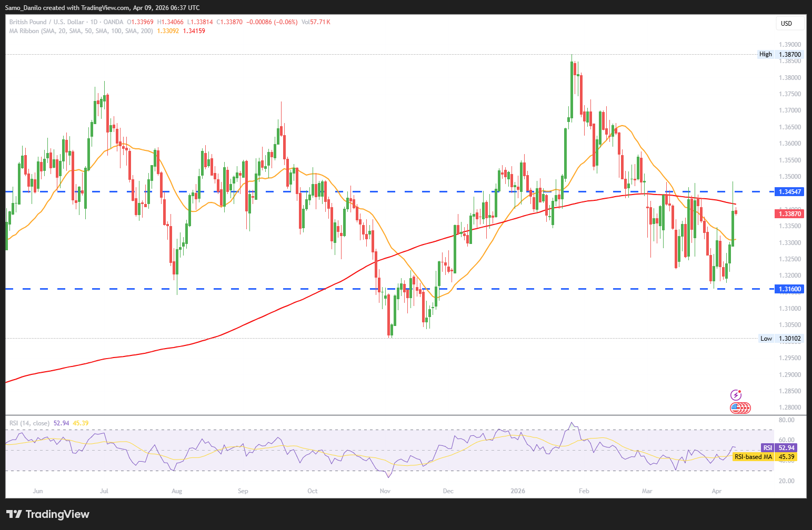Click the yellow RSI-based MA 45.39 tag

point(764,457)
